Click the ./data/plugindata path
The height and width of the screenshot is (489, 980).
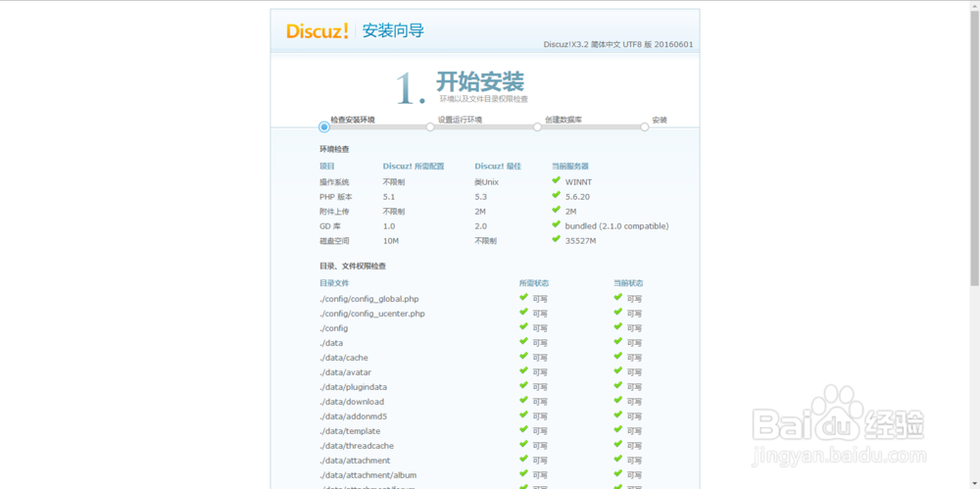click(353, 387)
